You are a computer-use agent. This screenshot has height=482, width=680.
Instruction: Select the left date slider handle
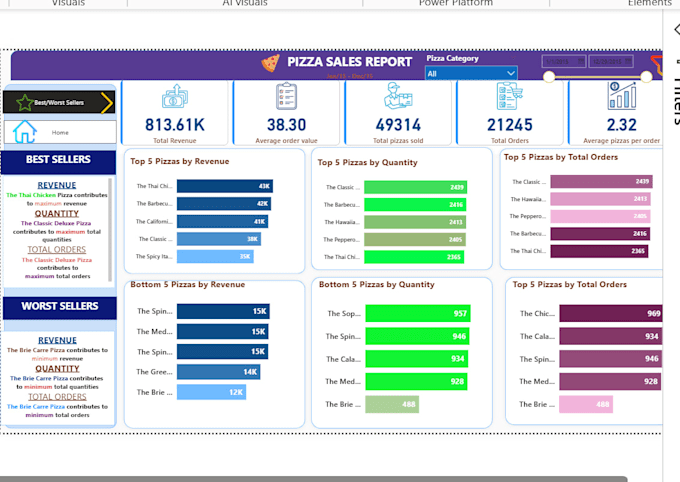pos(549,77)
